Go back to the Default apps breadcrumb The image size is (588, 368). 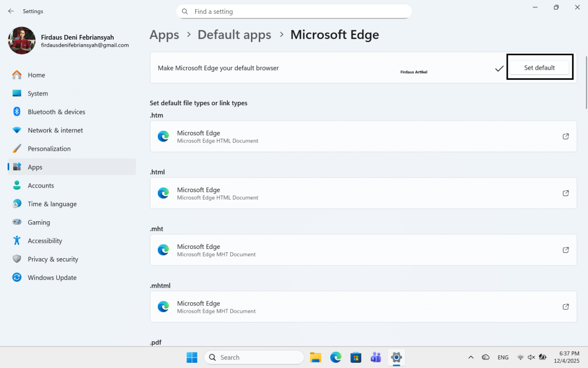point(234,34)
